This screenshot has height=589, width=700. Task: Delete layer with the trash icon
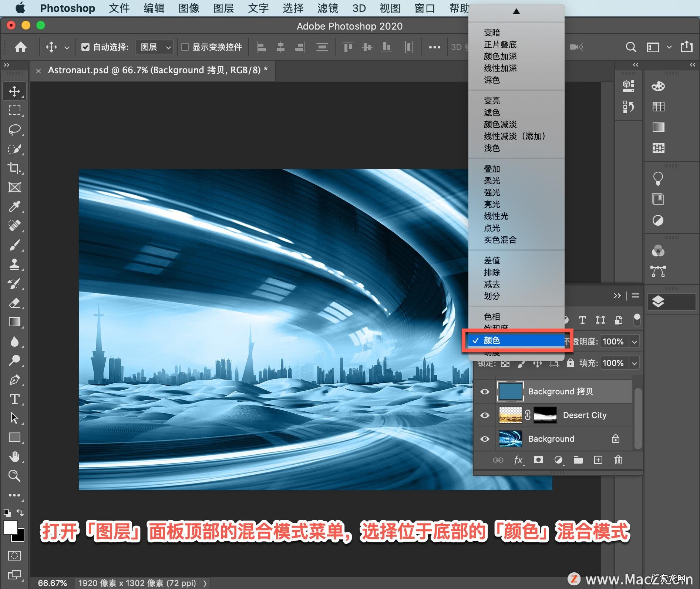[x=618, y=460]
